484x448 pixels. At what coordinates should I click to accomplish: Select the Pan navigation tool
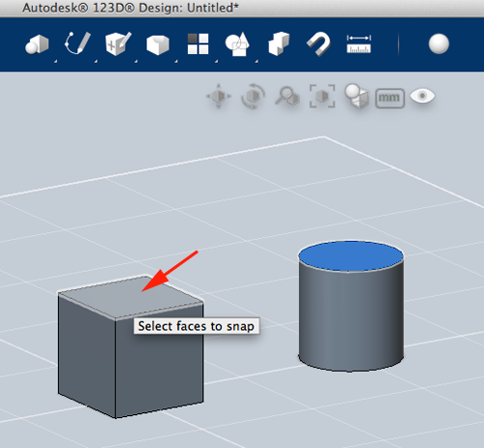[219, 96]
